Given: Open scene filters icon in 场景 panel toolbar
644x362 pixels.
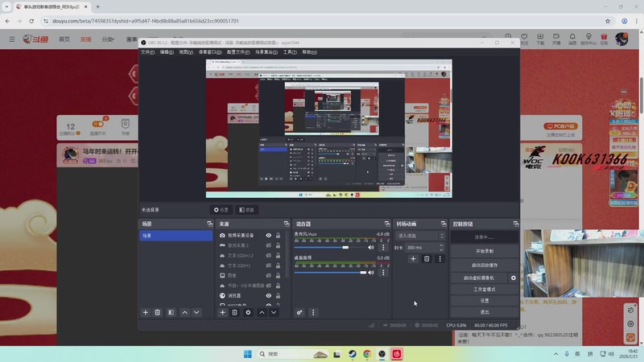Looking at the screenshot, I should coord(171,312).
